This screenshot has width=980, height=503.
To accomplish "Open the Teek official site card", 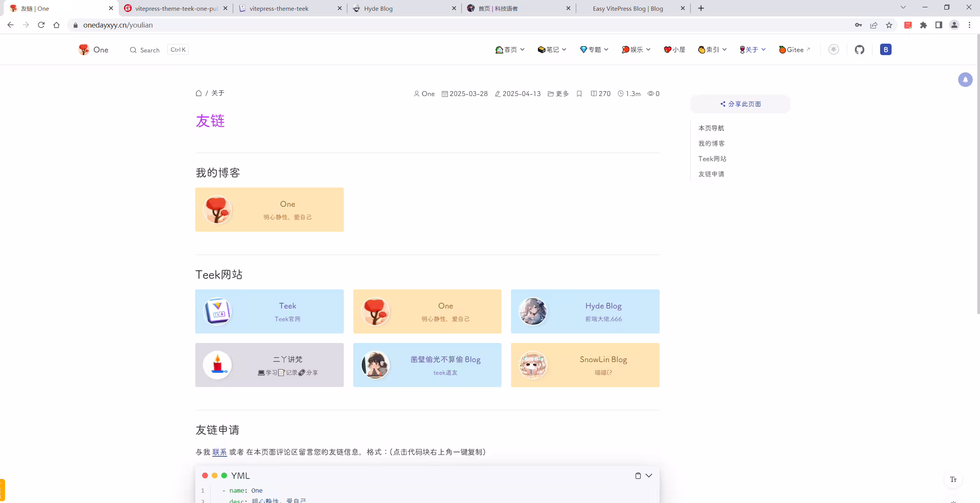I will (x=269, y=311).
